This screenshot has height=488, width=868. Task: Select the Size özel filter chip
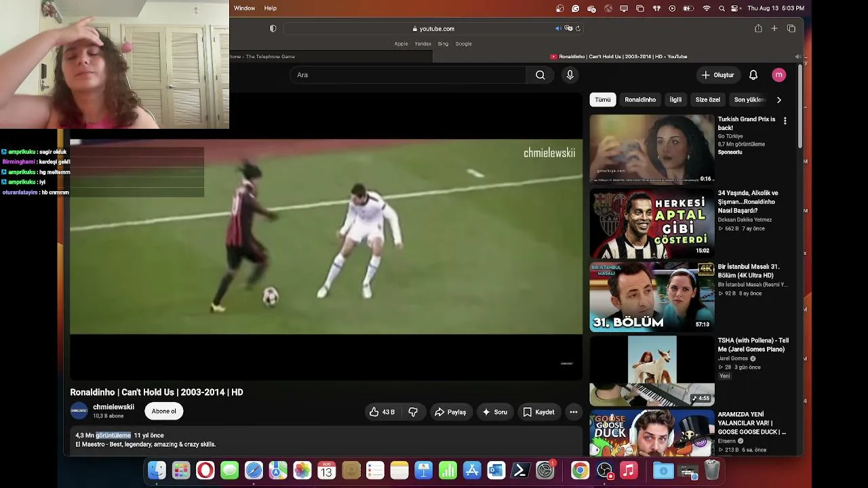(x=708, y=100)
